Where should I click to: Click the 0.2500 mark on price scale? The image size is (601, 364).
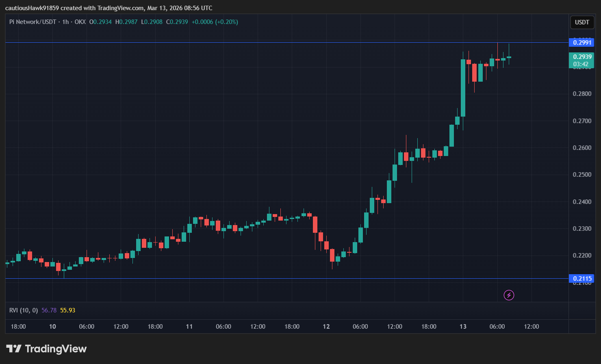pos(581,175)
